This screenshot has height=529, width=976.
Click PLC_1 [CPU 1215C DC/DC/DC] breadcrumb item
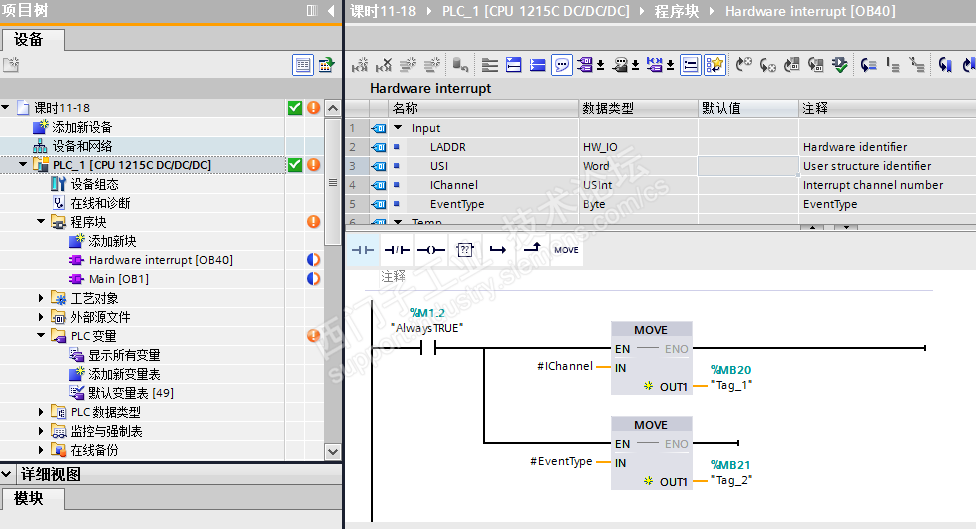click(x=535, y=11)
